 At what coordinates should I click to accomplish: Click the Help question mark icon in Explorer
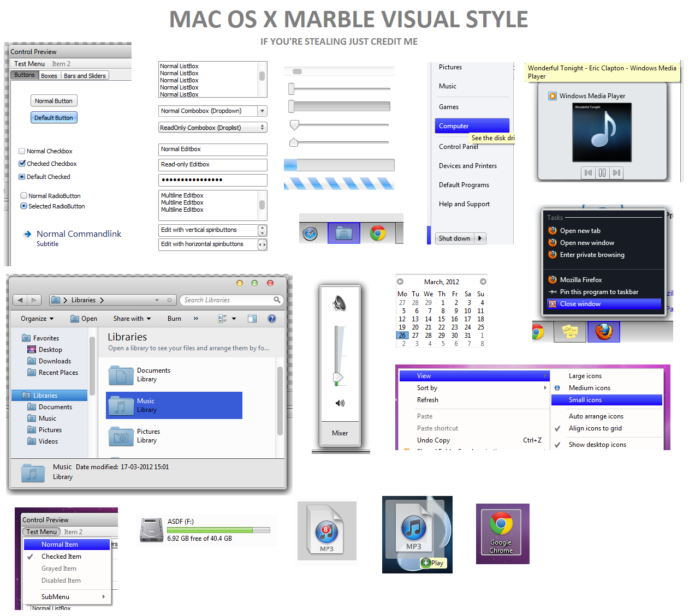272,319
